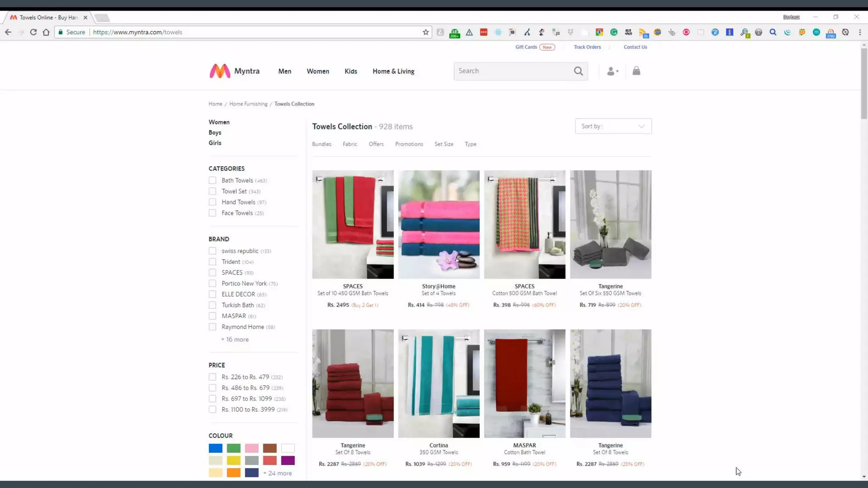868x488 pixels.
Task: Show '+ 24 more' colour options
Action: pyautogui.click(x=277, y=473)
